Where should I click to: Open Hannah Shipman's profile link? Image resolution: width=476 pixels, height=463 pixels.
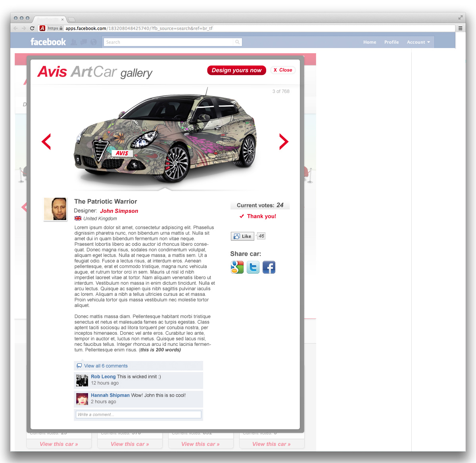point(110,395)
